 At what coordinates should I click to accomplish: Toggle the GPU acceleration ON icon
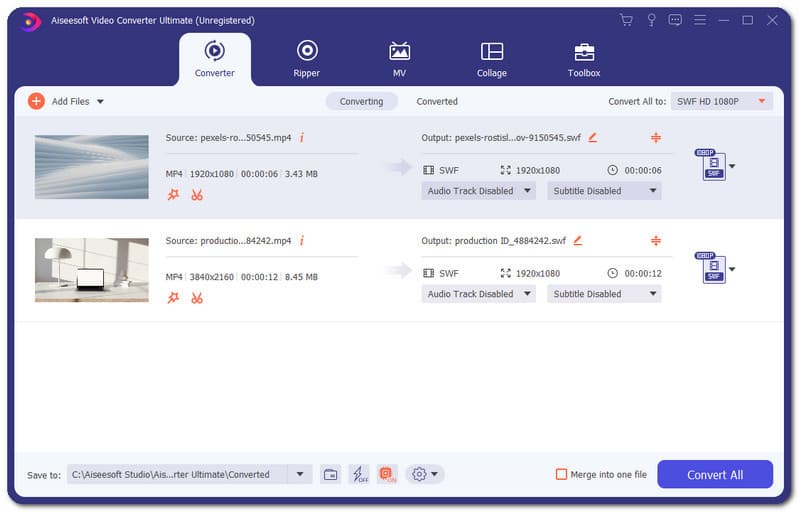tap(387, 474)
